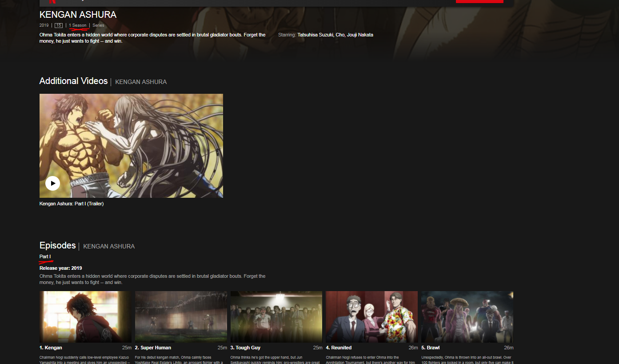Click the Reunited description 'Chairman Nogi refuses'
The height and width of the screenshot is (364, 619).
click(371, 360)
